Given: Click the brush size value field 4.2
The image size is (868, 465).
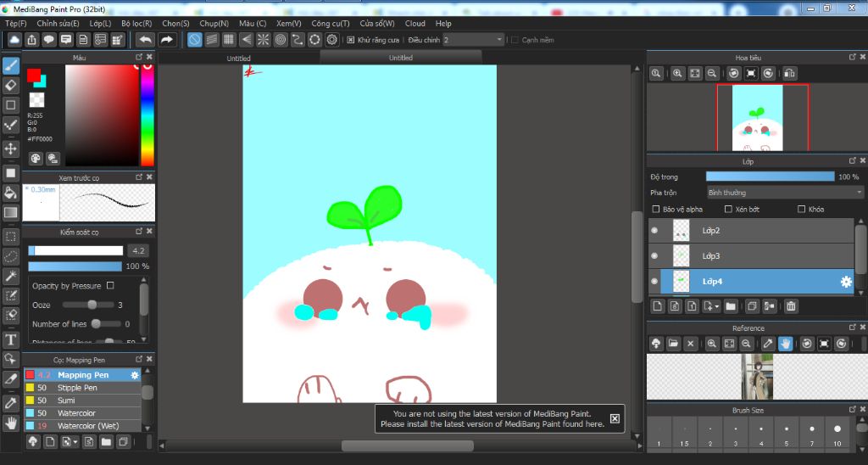Looking at the screenshot, I should coord(138,250).
